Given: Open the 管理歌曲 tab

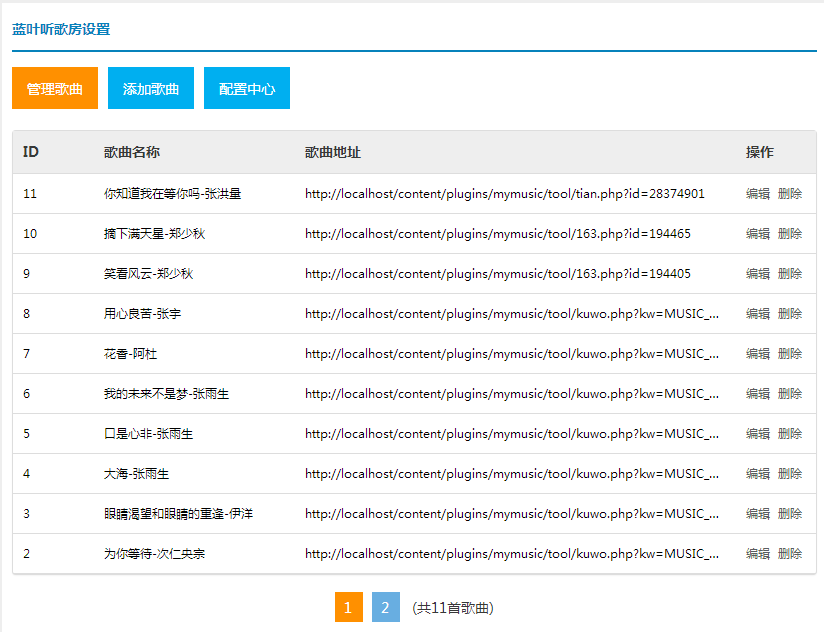Looking at the screenshot, I should 55,88.
